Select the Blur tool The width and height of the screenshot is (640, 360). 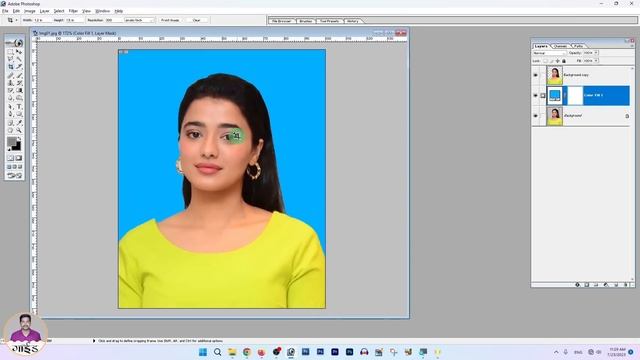click(x=11, y=98)
